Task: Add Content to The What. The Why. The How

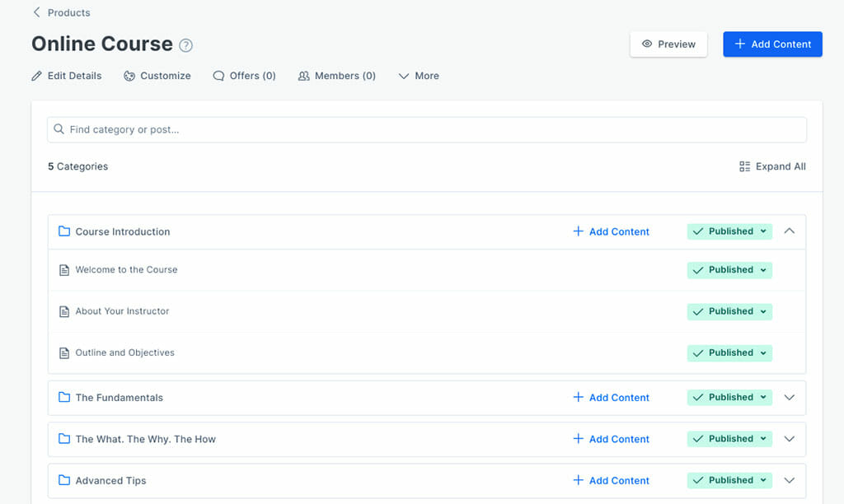Action: (612, 439)
